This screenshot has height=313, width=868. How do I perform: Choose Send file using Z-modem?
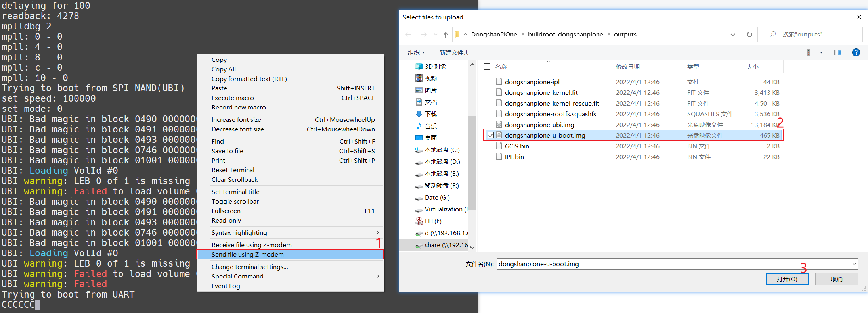[248, 254]
